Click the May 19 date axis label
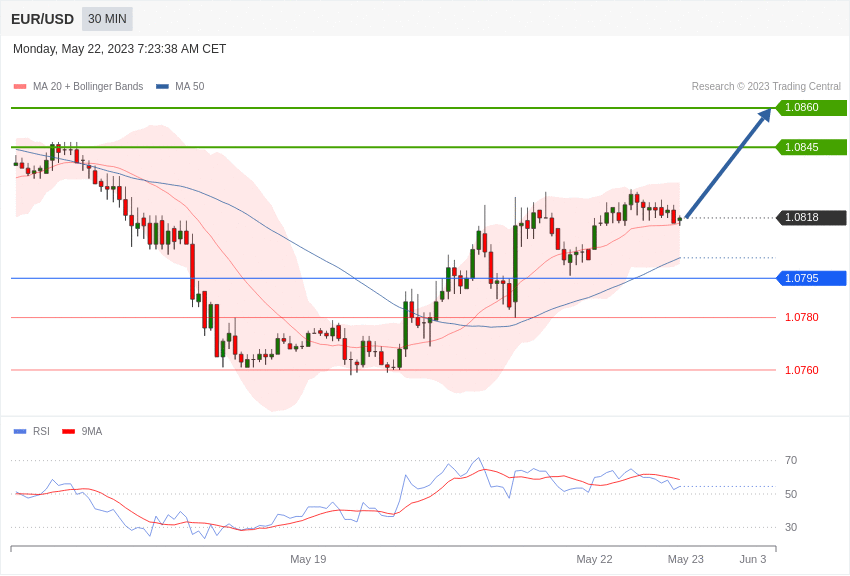Viewport: 850px width, 576px height. pos(308,559)
